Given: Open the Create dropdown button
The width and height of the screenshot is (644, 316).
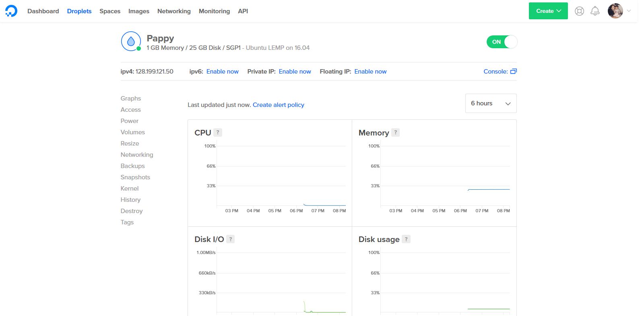Looking at the screenshot, I should [x=548, y=11].
